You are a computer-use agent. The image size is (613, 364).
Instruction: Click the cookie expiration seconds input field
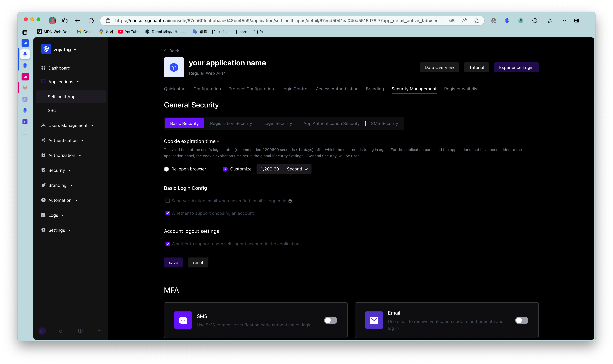[x=269, y=169]
